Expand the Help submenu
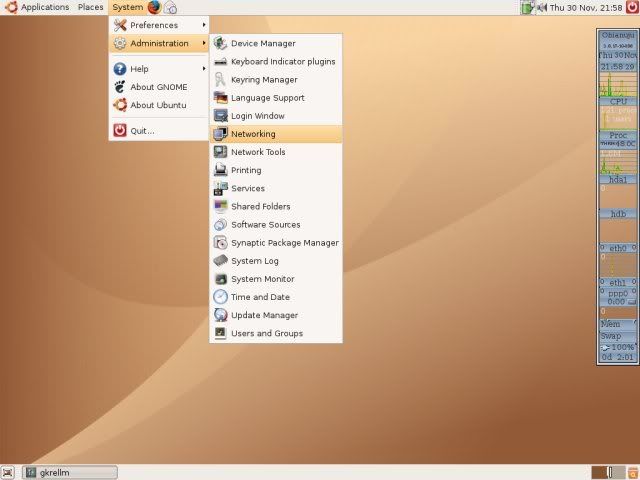 point(159,69)
